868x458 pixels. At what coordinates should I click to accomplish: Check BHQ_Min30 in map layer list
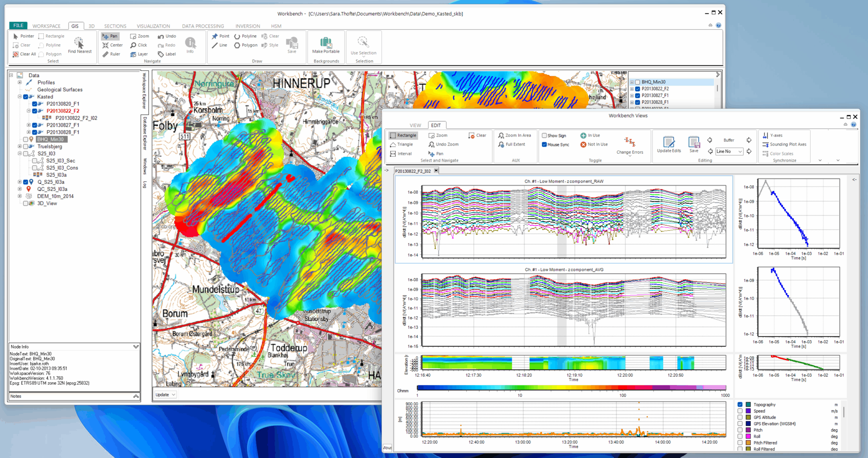(x=638, y=82)
